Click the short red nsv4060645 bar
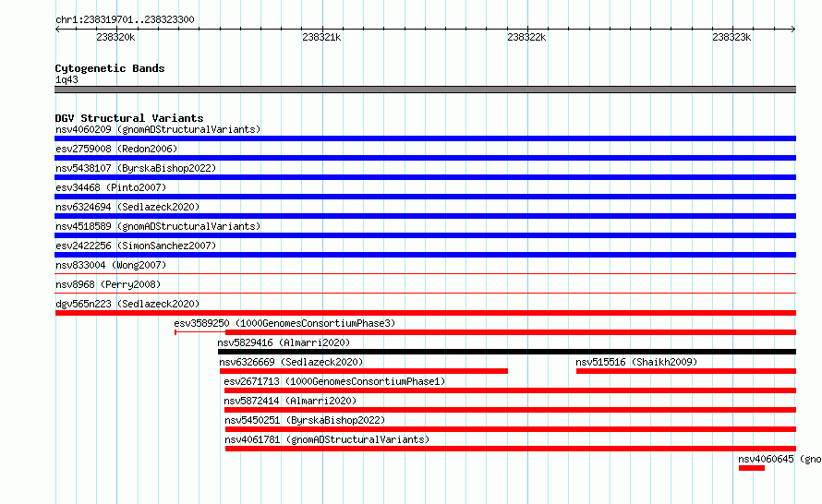This screenshot has width=822, height=504. click(752, 468)
